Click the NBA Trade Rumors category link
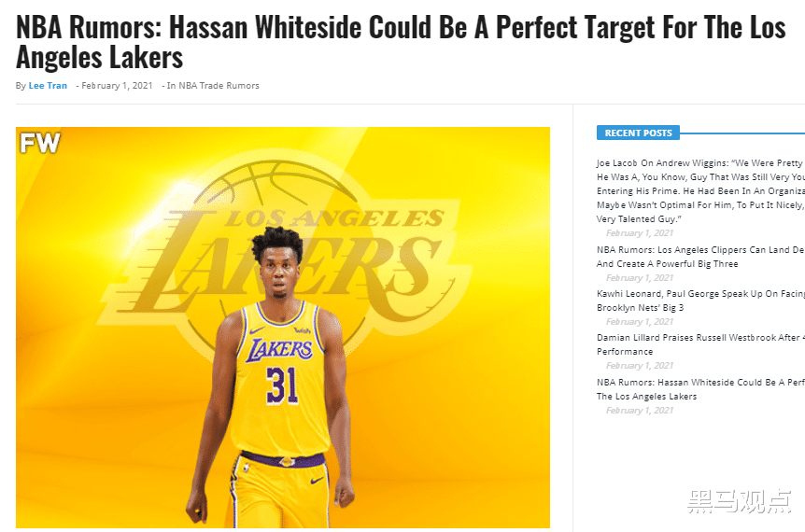Screen dimensions: 805x532 219,86
